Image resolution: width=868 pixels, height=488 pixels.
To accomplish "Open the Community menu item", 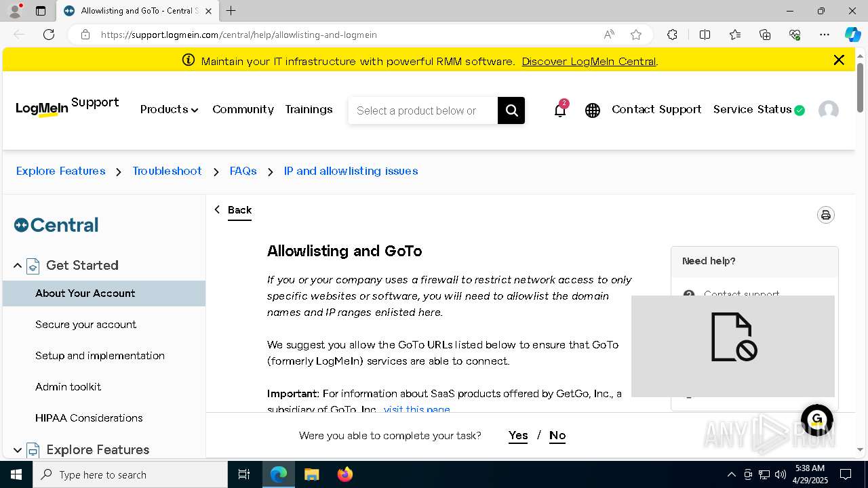I will tap(243, 109).
